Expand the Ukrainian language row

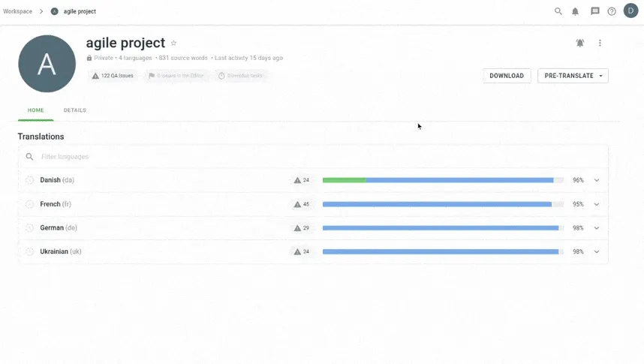coord(597,252)
